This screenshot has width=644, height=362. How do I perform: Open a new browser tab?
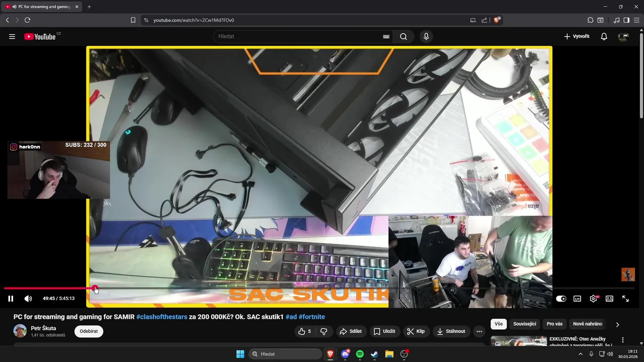point(89,7)
